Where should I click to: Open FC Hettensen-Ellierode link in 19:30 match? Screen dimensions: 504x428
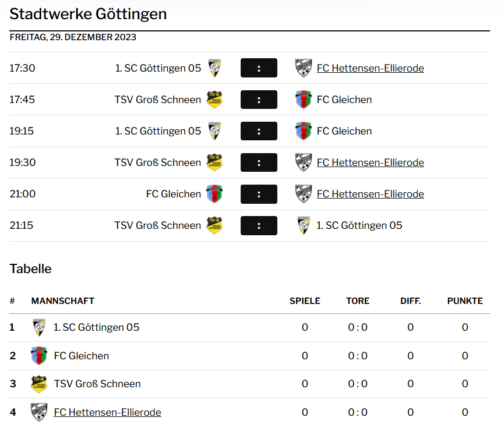point(371,162)
